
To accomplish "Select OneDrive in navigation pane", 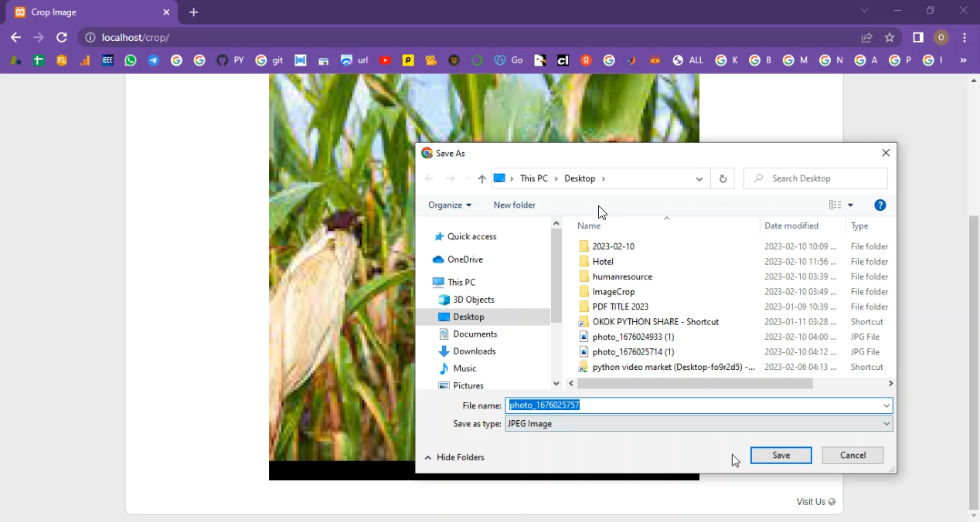I will [x=458, y=259].
